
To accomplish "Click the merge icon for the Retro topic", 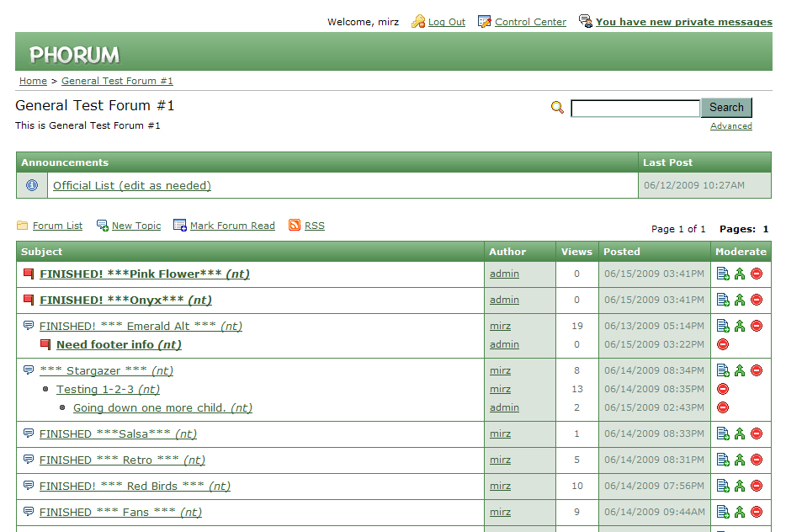I will 740,460.
